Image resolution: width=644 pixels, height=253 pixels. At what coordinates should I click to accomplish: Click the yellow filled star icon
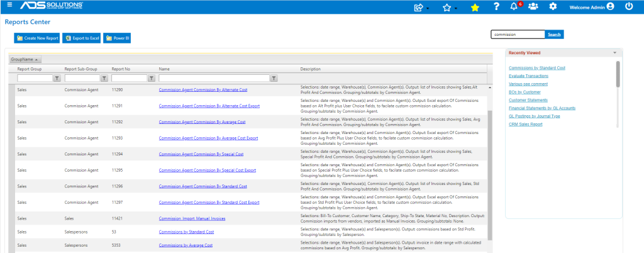pyautogui.click(x=475, y=7)
